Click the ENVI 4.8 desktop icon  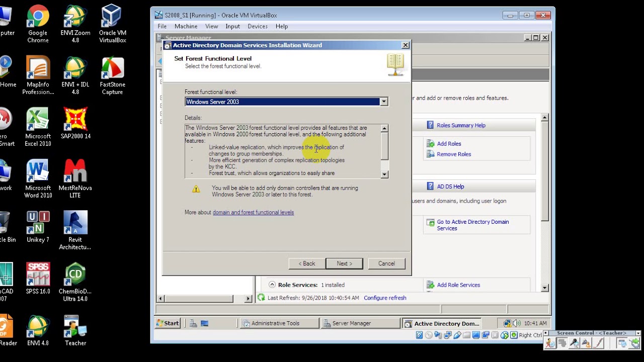point(38,331)
